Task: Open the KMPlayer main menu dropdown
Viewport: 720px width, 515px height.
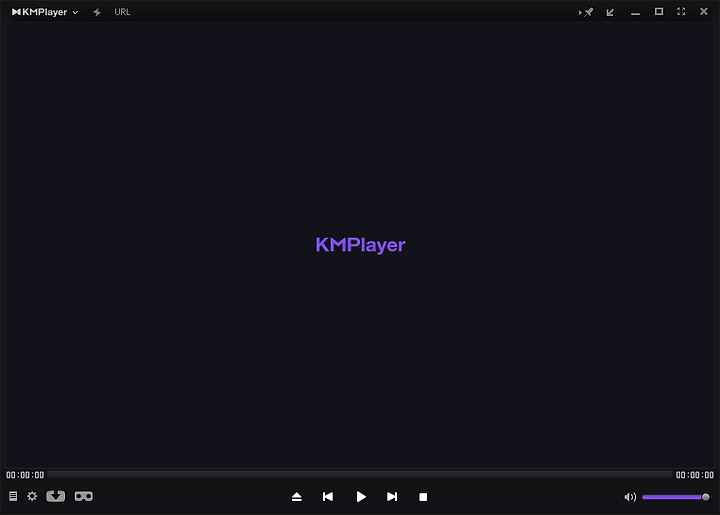Action: (x=45, y=12)
